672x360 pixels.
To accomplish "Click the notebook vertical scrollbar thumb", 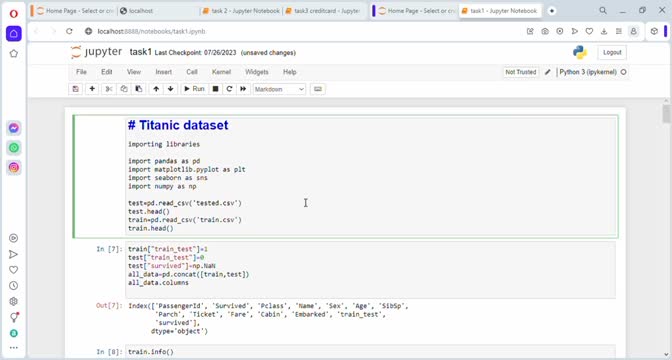I will point(666,114).
